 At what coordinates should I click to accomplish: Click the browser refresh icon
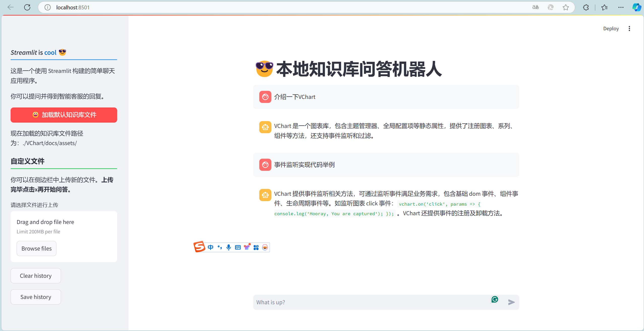tap(27, 7)
